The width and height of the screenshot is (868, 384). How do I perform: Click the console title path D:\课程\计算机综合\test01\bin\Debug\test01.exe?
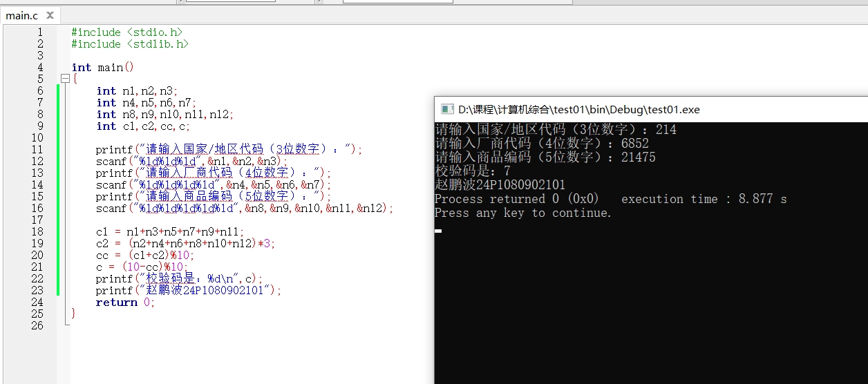[579, 109]
